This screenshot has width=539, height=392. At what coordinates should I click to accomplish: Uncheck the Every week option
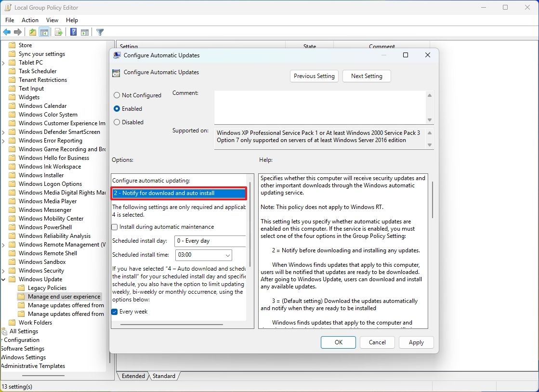[x=115, y=312]
